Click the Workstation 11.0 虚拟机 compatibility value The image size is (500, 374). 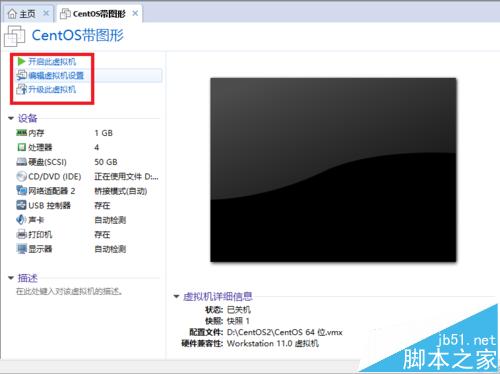click(273, 343)
